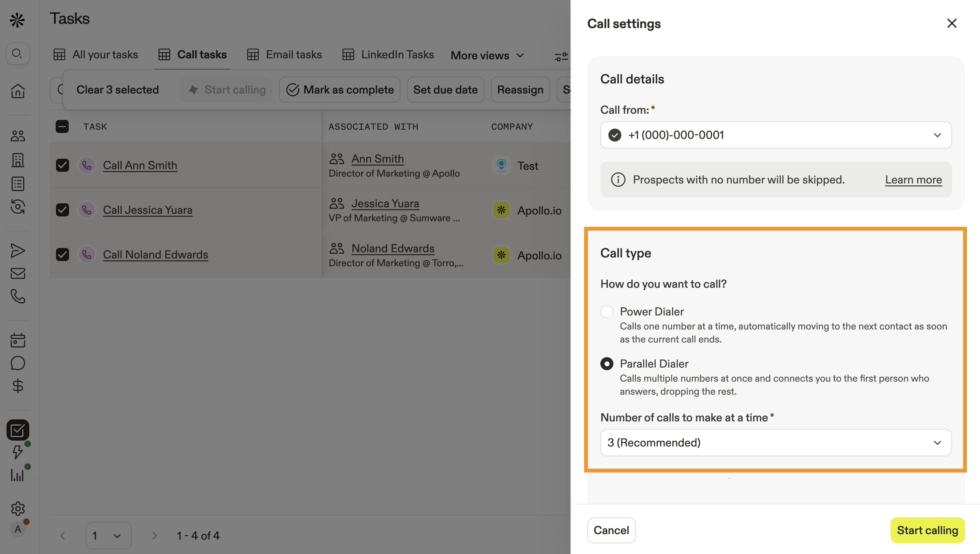The image size is (980, 554).
Task: Click the search icon in the sidebar
Action: point(17,54)
